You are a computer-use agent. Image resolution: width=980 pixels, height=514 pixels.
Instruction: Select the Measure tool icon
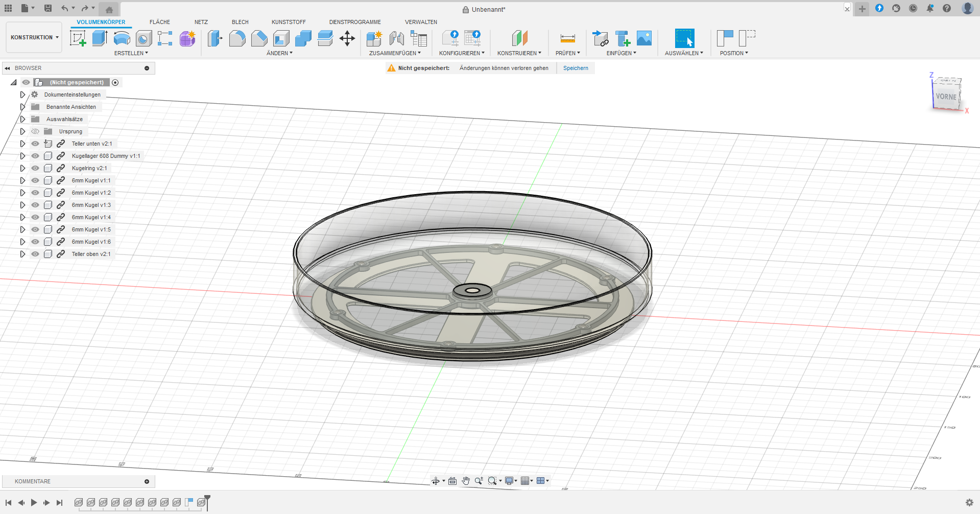click(567, 38)
